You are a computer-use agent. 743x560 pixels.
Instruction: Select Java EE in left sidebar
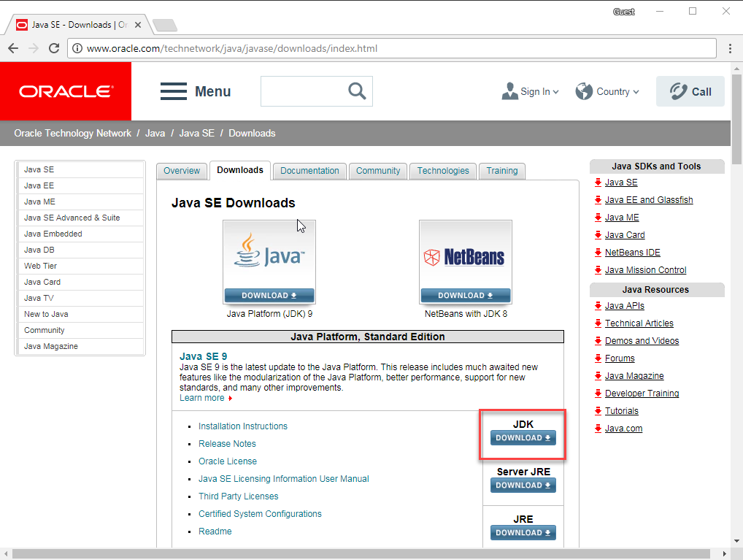point(39,185)
